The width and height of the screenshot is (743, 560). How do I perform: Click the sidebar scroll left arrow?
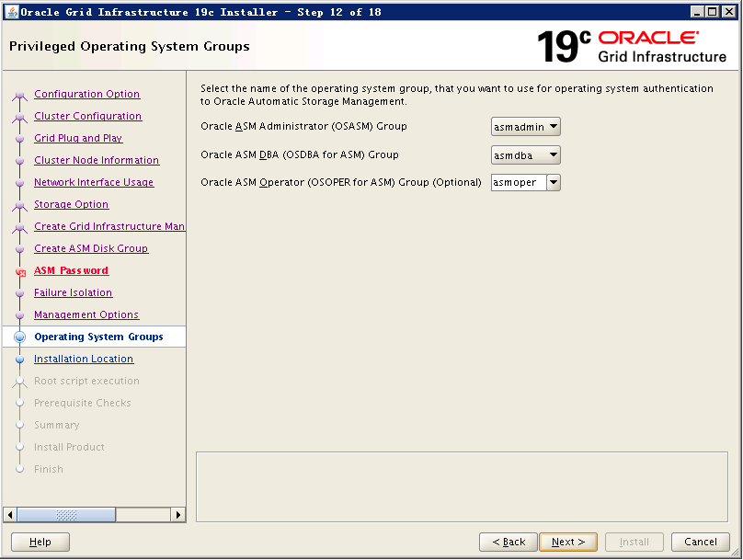pyautogui.click(x=10, y=515)
